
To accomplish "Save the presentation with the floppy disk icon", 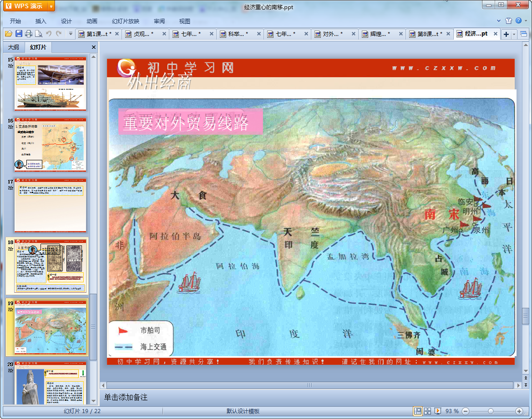I will point(19,34).
